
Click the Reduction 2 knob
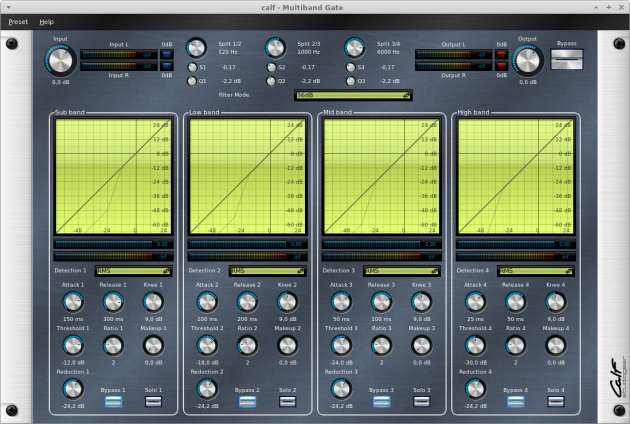[207, 389]
